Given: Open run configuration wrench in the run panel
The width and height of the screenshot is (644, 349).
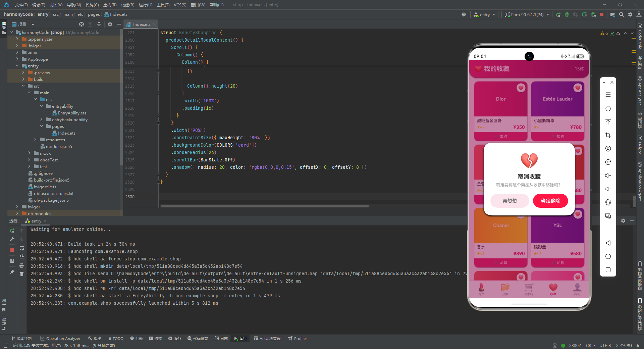Looking at the screenshot, I should [x=12, y=239].
